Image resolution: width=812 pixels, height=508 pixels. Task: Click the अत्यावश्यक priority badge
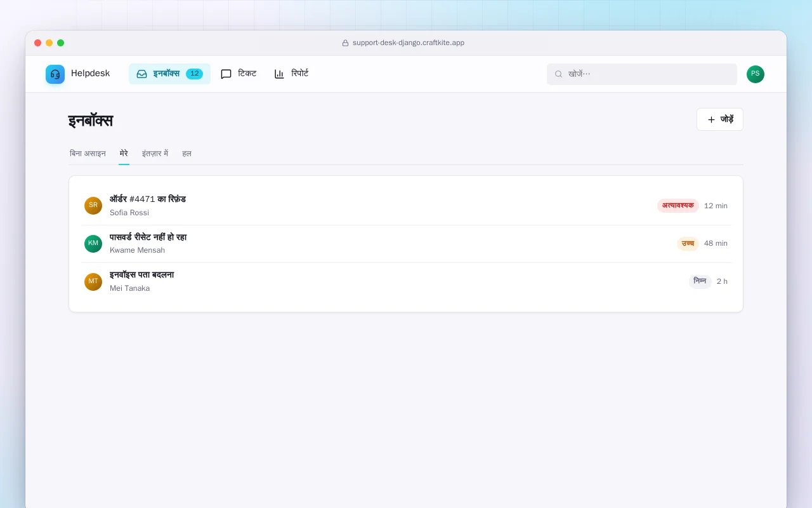678,206
